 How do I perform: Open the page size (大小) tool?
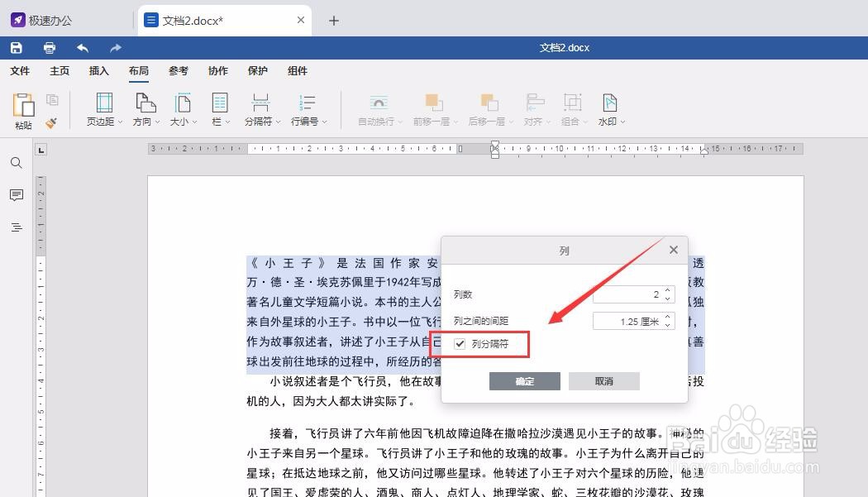pyautogui.click(x=183, y=110)
